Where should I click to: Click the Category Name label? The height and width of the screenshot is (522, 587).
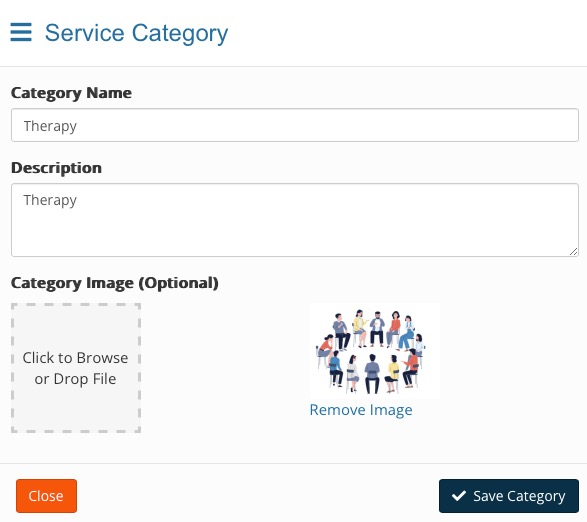71,93
